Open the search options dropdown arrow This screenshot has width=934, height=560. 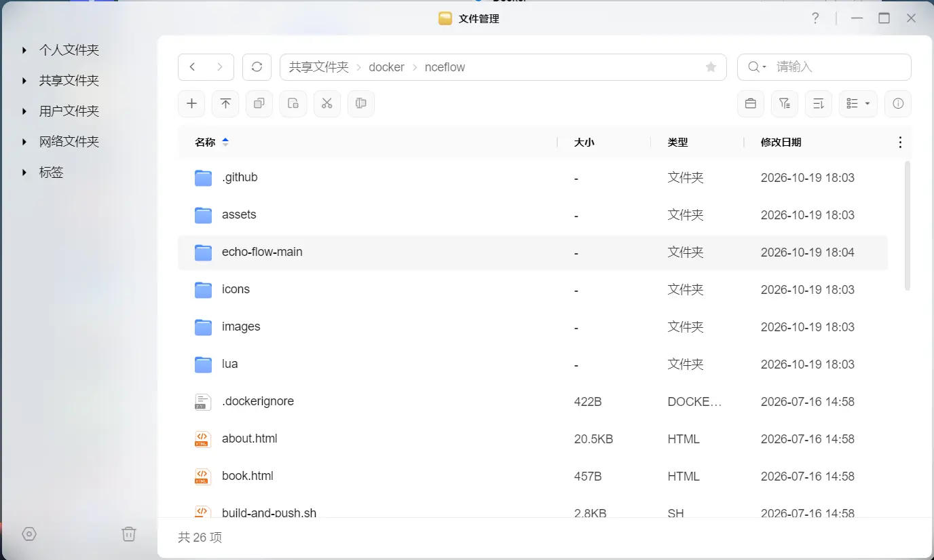(x=764, y=67)
